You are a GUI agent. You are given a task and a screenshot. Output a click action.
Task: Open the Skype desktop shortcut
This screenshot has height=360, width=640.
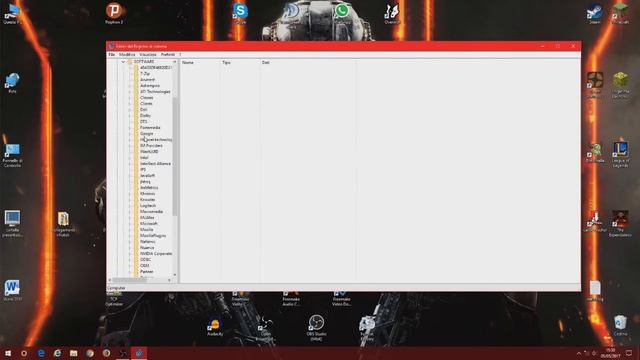click(240, 13)
